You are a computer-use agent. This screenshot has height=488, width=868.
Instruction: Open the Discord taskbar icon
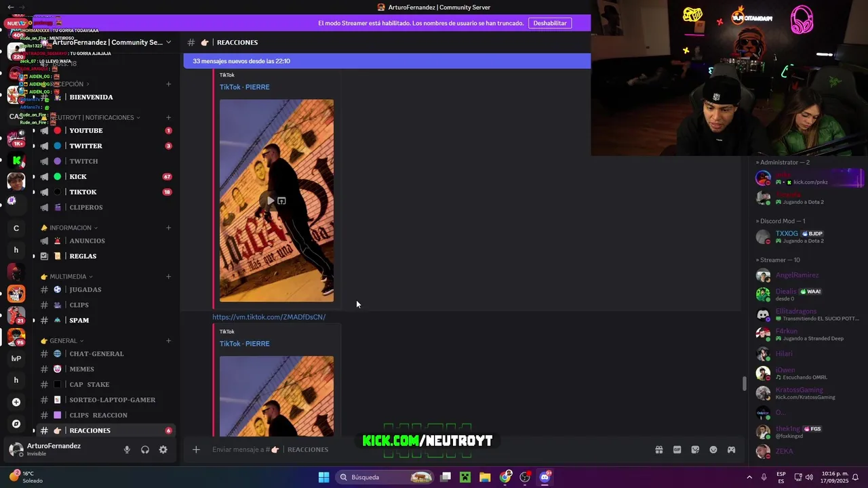545,477
